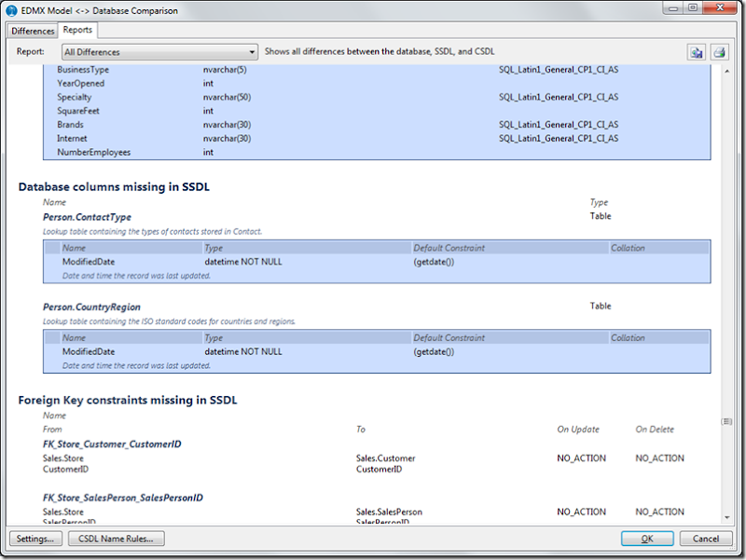The height and width of the screenshot is (560, 746).
Task: Click the On Delete column header
Action: [x=655, y=430]
